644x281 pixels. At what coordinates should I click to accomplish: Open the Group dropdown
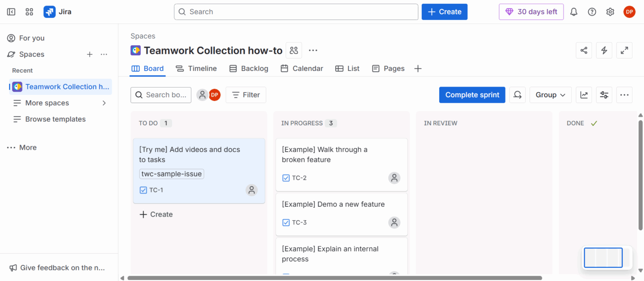[x=550, y=95]
